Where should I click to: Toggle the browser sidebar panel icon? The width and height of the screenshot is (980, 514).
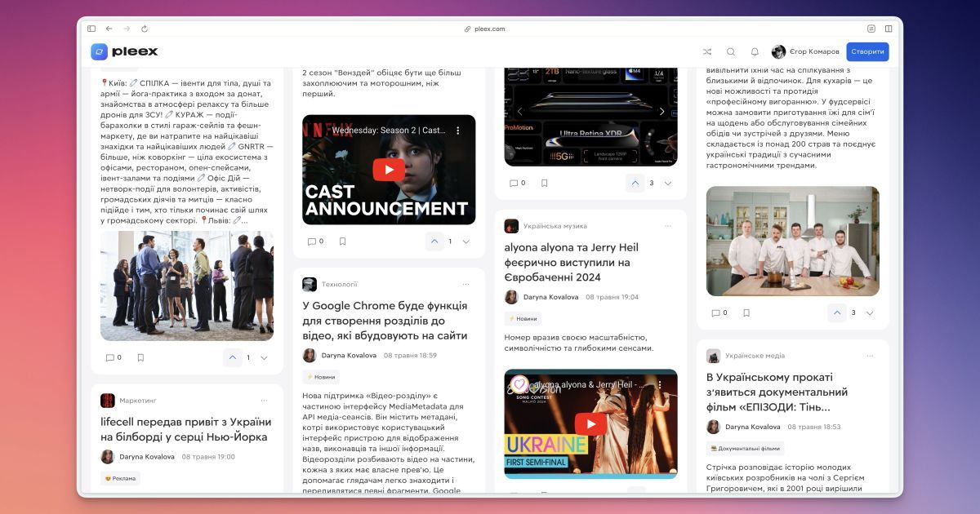point(91,29)
